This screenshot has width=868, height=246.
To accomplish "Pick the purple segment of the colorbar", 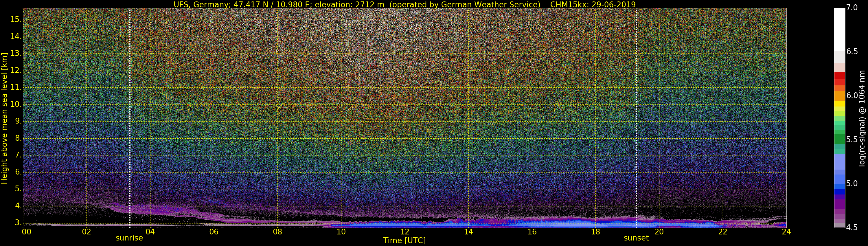I will 840,204.
